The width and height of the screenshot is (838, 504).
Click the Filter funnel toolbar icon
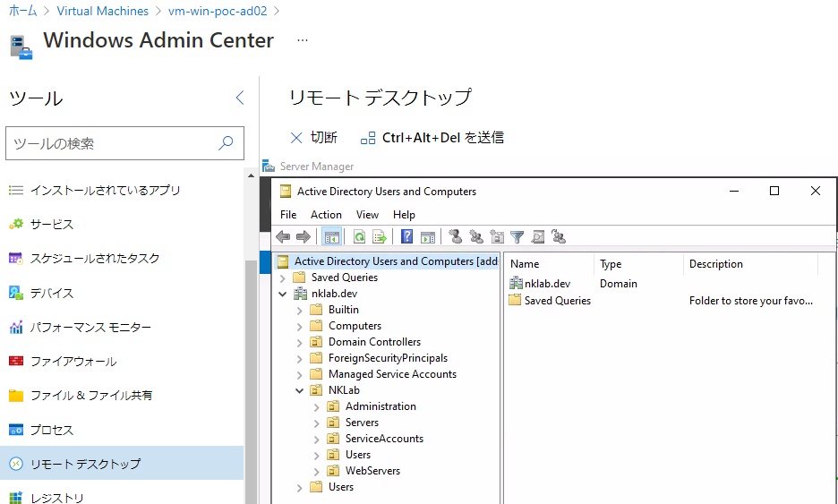pos(517,236)
